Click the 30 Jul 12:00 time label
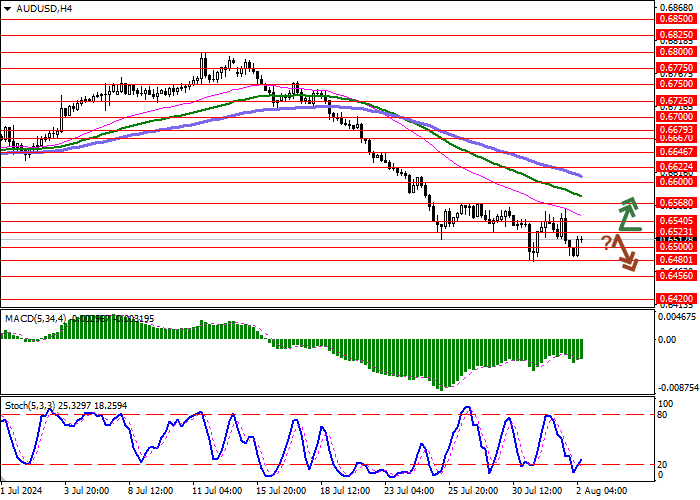 [538, 491]
